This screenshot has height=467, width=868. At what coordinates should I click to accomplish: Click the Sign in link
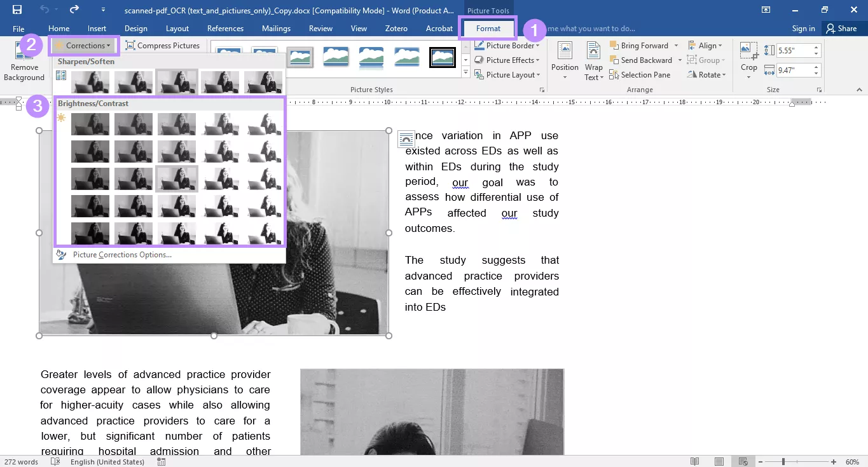click(x=803, y=28)
